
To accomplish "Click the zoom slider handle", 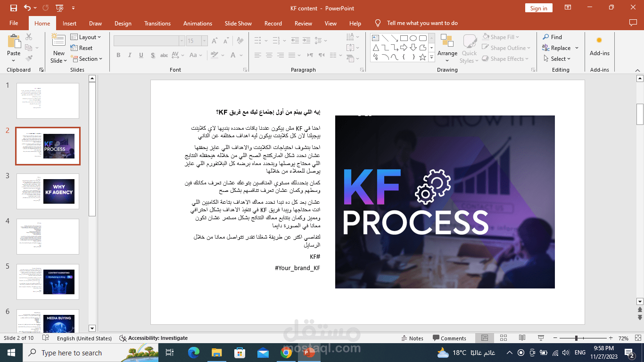I will 576,338.
